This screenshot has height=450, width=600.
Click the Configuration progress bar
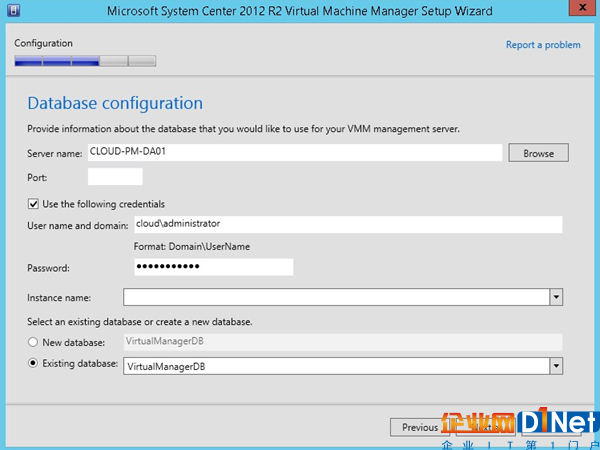[x=85, y=61]
